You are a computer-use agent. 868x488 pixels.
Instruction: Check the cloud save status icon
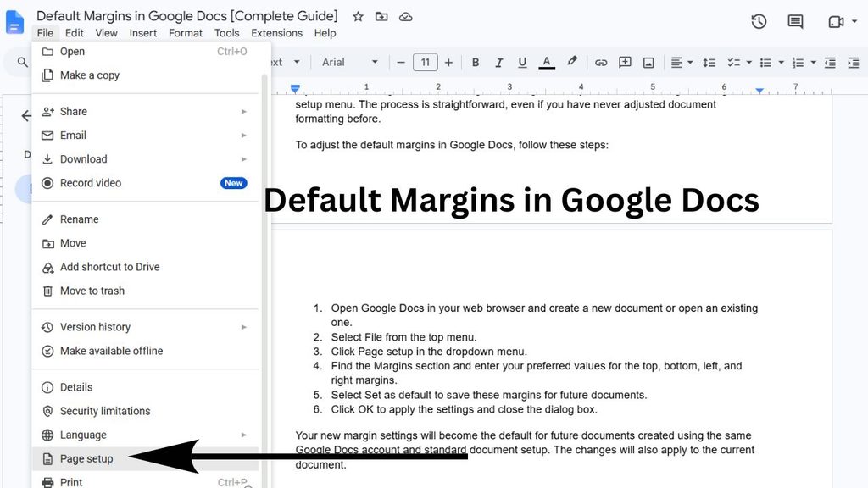pyautogui.click(x=406, y=17)
